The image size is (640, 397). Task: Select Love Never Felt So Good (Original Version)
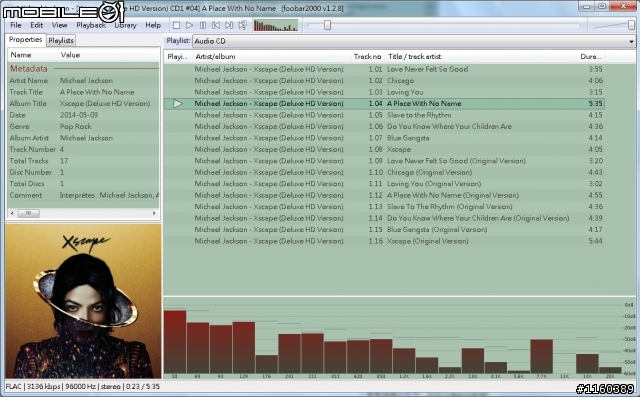point(384,161)
